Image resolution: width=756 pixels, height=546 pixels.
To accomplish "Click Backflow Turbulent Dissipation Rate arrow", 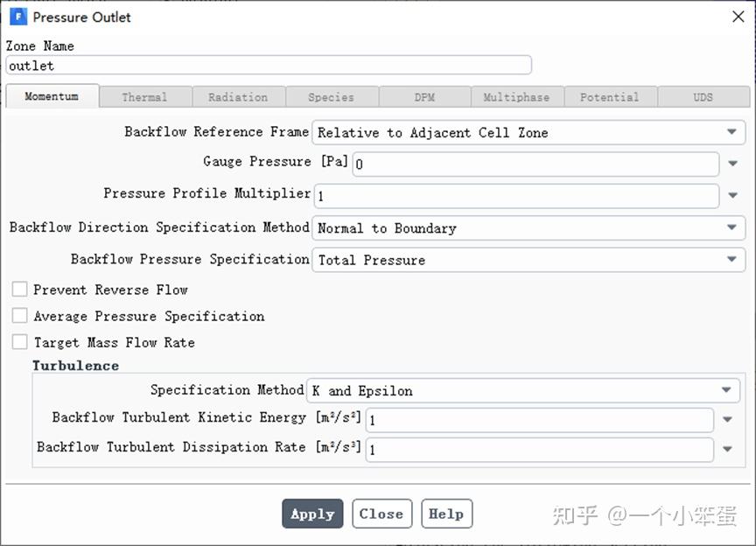I will click(727, 450).
